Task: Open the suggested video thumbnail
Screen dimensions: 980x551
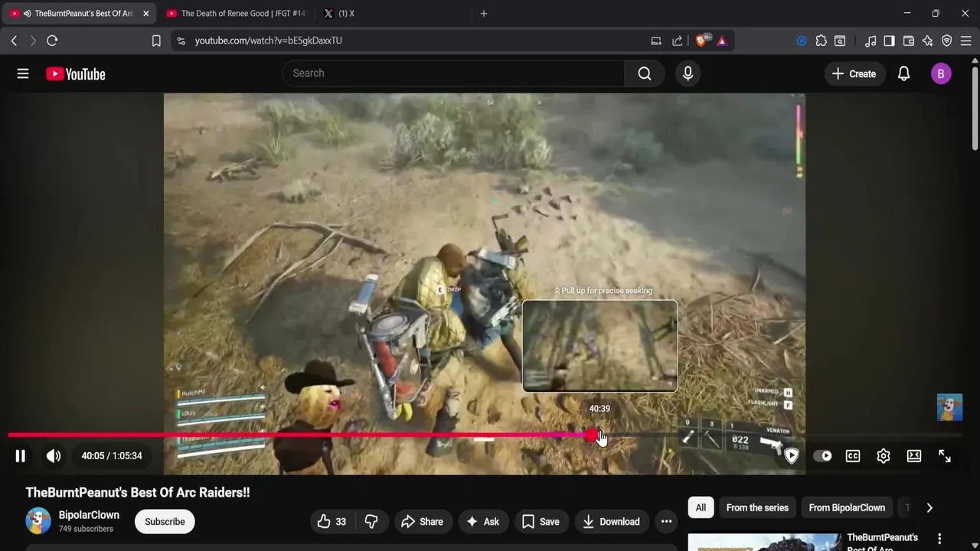Action: point(764,542)
